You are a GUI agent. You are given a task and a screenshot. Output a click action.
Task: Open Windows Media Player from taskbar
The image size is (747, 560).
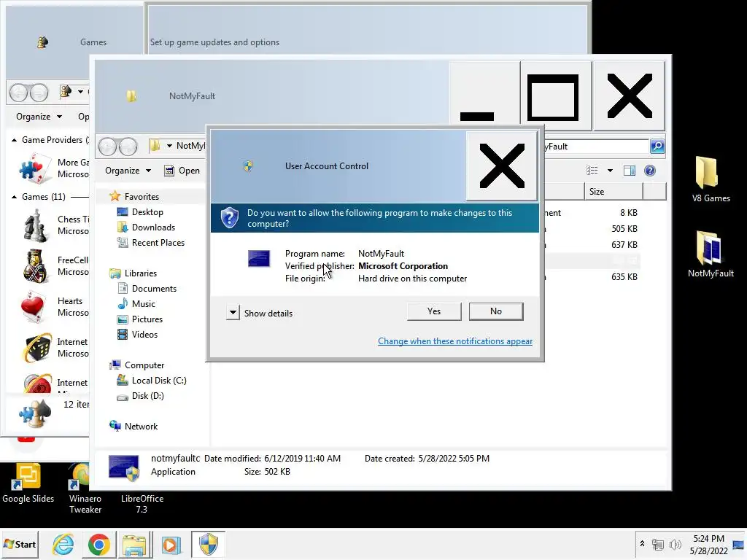click(171, 544)
